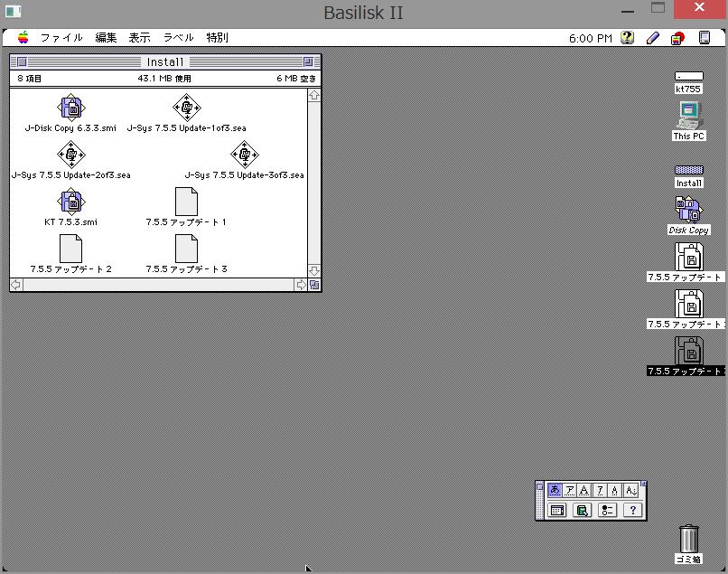This screenshot has width=728, height=574.
Task: Switch input palette to direct input A↓
Action: coord(631,490)
